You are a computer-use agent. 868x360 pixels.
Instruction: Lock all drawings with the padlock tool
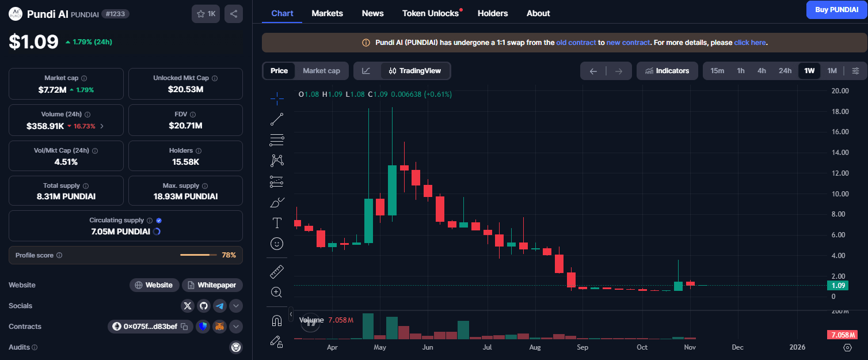277,342
